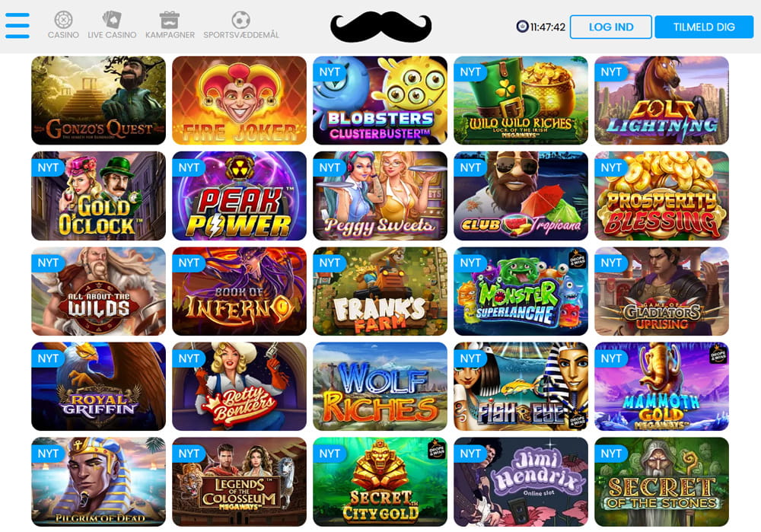761x532 pixels.
Task: Launch the Fire Joker slot
Action: click(239, 100)
